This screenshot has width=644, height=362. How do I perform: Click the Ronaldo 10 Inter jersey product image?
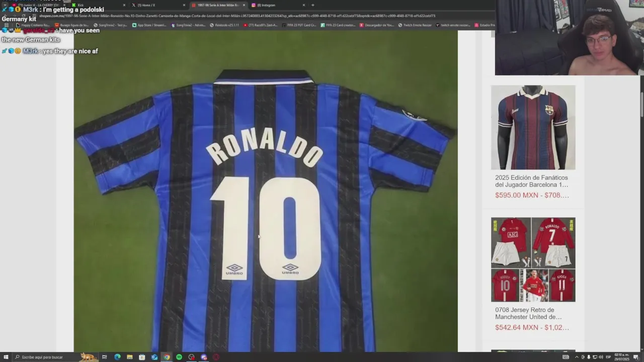pos(266,191)
